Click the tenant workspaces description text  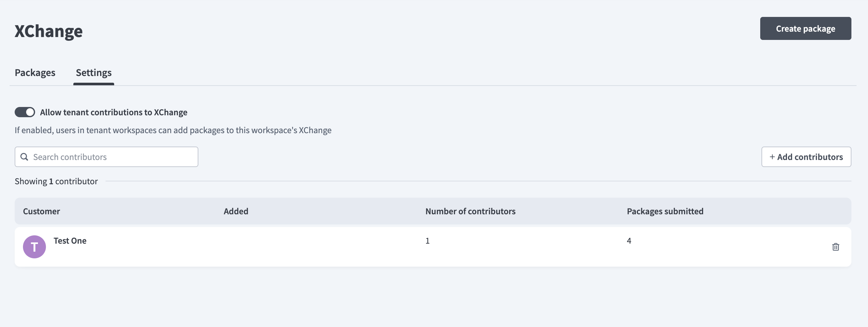pyautogui.click(x=173, y=130)
